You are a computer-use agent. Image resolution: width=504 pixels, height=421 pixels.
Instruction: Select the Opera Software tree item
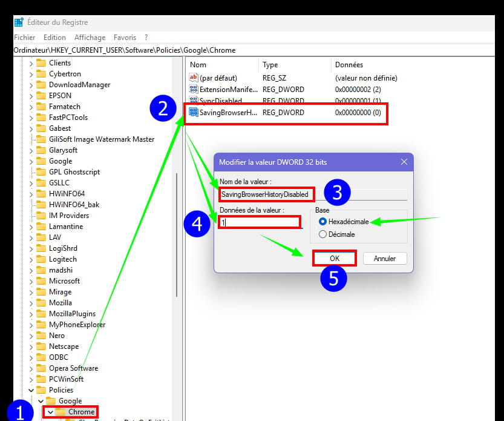(x=73, y=368)
